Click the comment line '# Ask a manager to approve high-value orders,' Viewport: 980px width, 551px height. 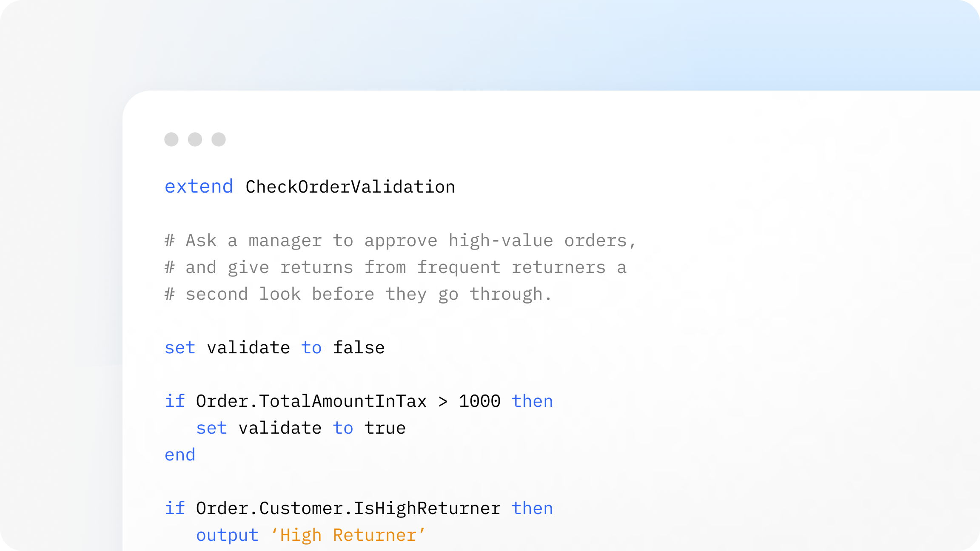tap(400, 241)
